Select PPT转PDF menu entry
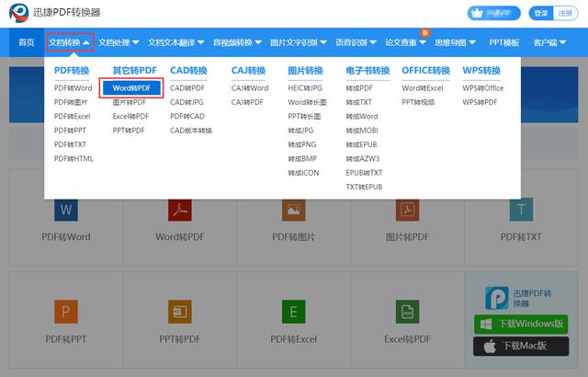 (x=129, y=131)
